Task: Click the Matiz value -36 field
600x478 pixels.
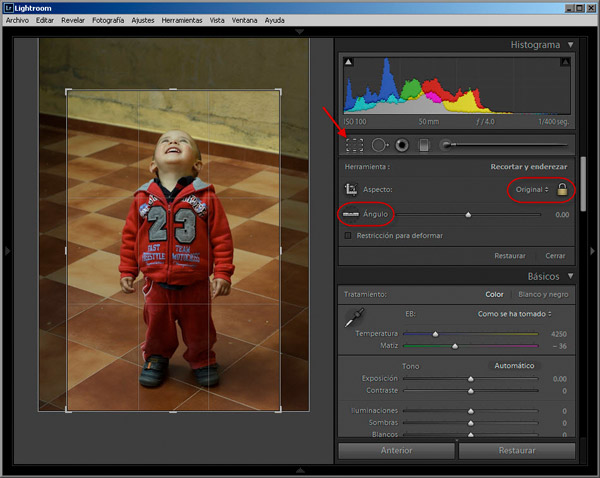Action: 559,346
